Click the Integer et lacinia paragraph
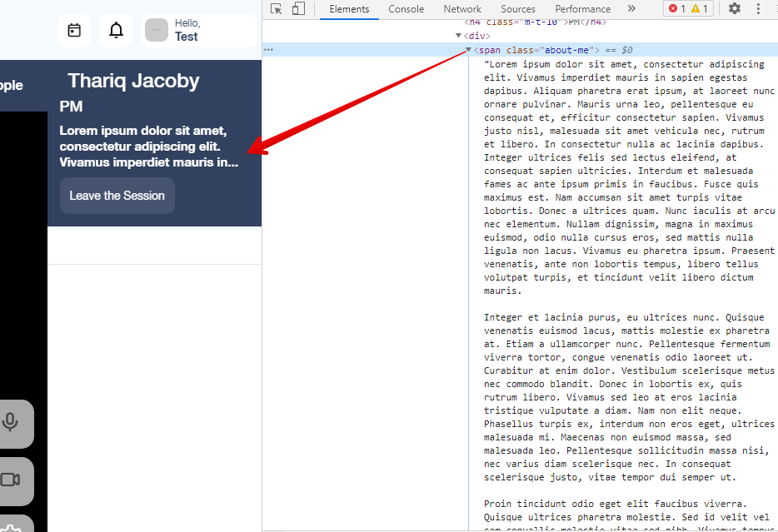 [x=629, y=397]
